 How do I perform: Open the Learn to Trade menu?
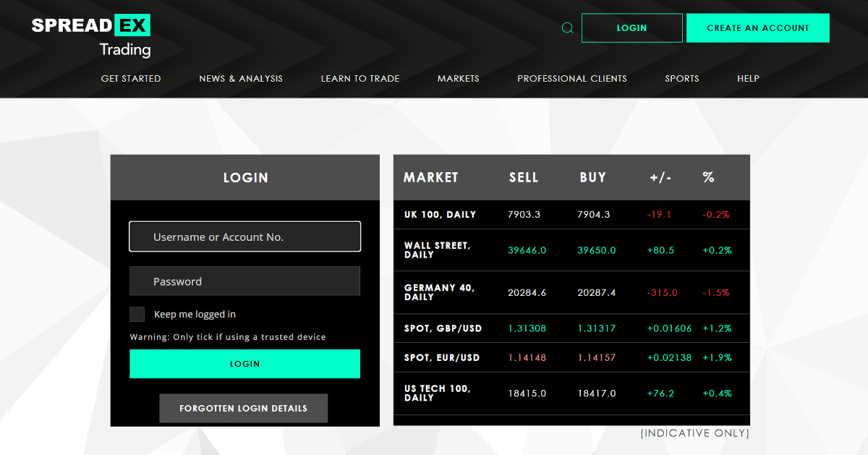(x=360, y=78)
